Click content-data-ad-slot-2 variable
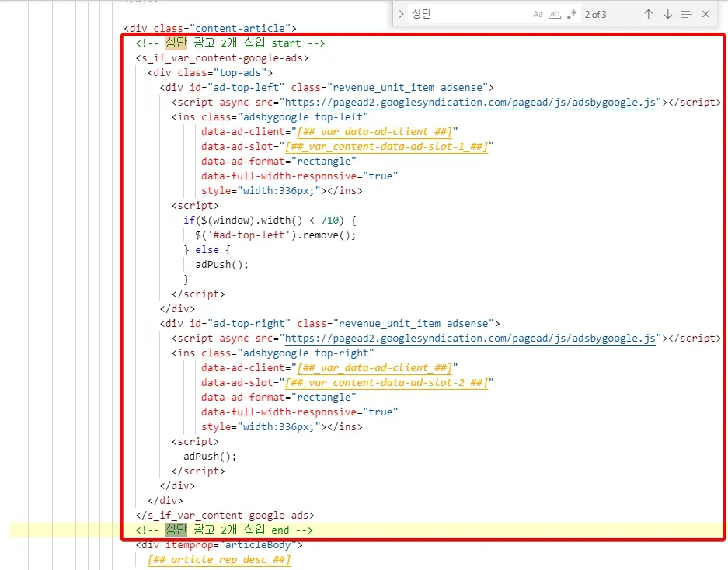The height and width of the screenshot is (570, 728). 386,383
